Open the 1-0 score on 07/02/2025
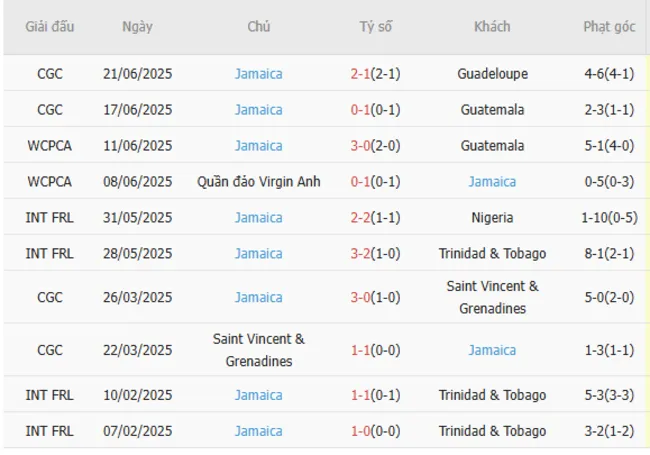The width and height of the screenshot is (650, 455). tap(361, 432)
